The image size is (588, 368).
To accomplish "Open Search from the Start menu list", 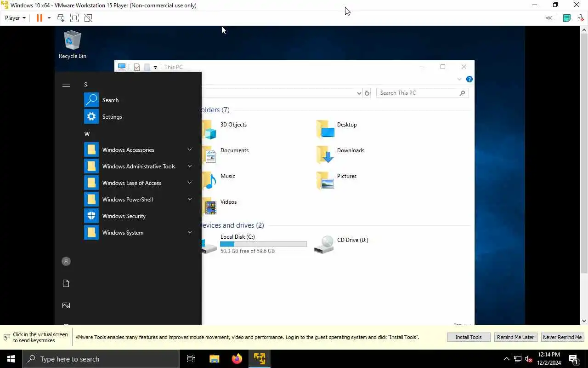I will 138,100.
